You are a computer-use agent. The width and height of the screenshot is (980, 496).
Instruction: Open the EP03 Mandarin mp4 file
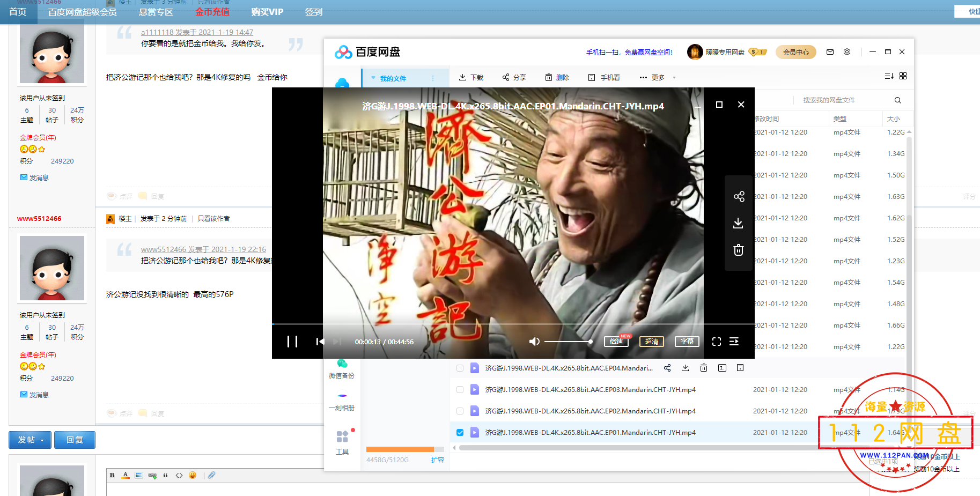591,390
